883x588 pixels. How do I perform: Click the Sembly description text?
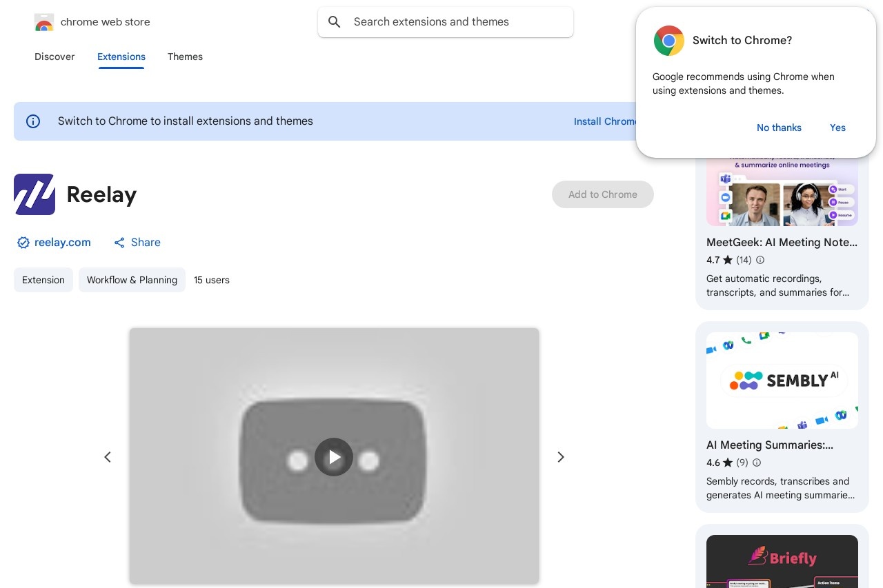[x=780, y=488]
